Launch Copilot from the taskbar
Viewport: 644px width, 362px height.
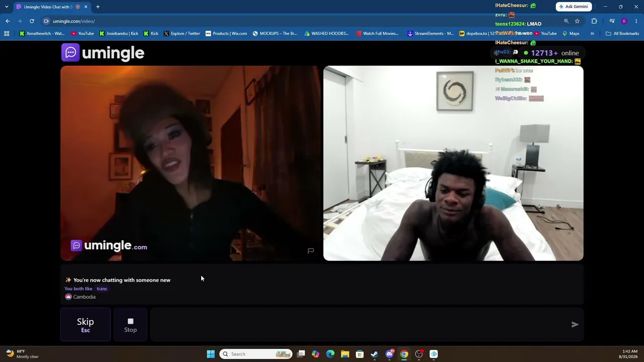pos(315,354)
